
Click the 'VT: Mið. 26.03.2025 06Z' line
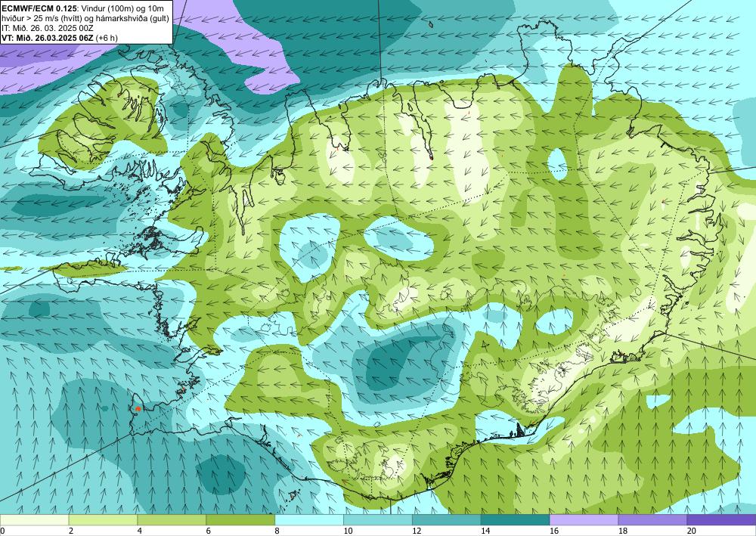(47, 38)
